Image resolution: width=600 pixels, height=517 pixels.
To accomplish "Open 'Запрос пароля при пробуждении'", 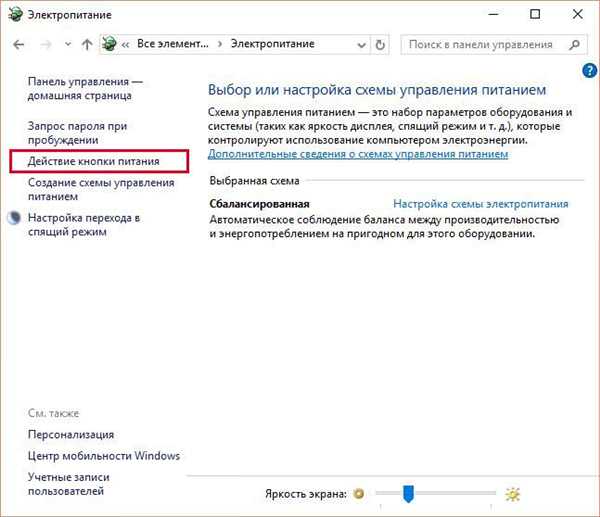I will click(77, 133).
